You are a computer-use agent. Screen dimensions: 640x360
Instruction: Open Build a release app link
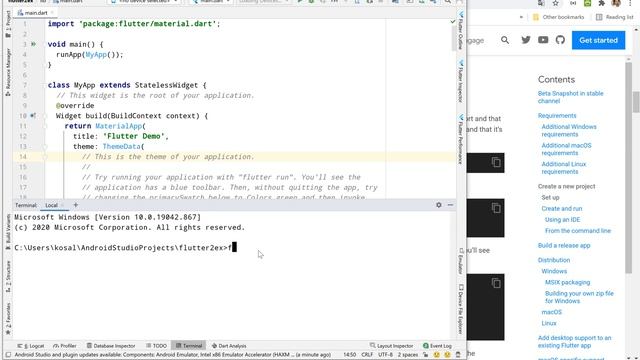click(x=564, y=245)
